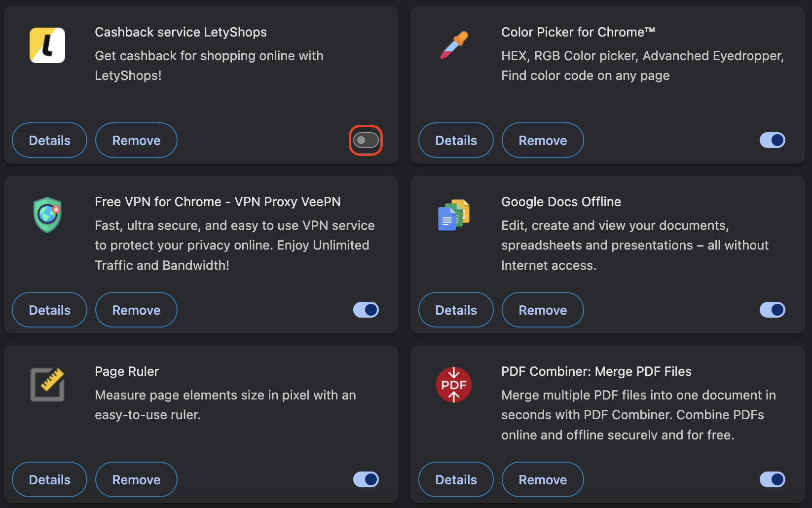The height and width of the screenshot is (508, 812).
Task: Turn off Free VPN VeePN extension
Action: pos(366,310)
